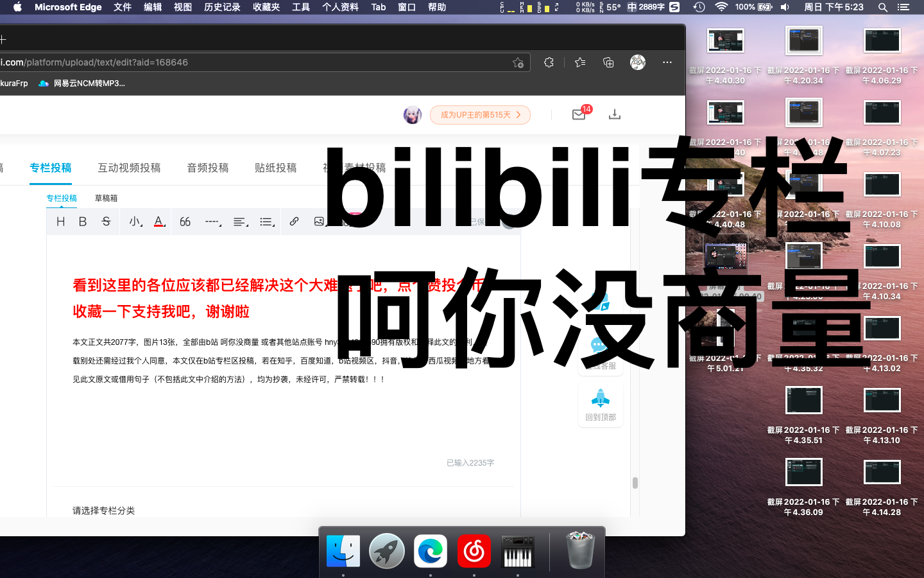Click Time Machine menu bar icon
The height and width of the screenshot is (578, 924).
pyautogui.click(x=699, y=7)
